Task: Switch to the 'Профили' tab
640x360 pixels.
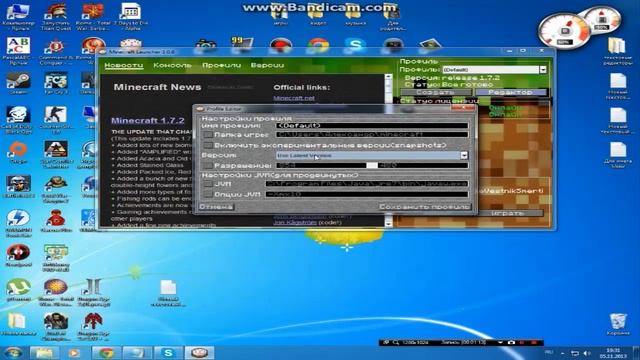Action: click(221, 65)
